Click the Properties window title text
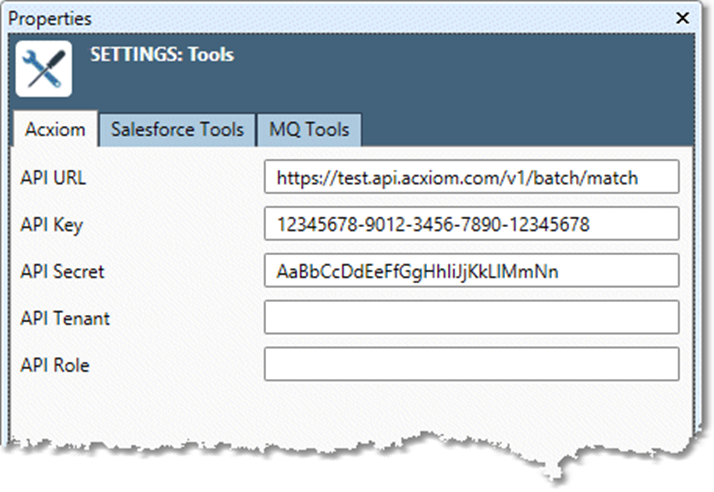This screenshot has height=492, width=714. [50, 18]
